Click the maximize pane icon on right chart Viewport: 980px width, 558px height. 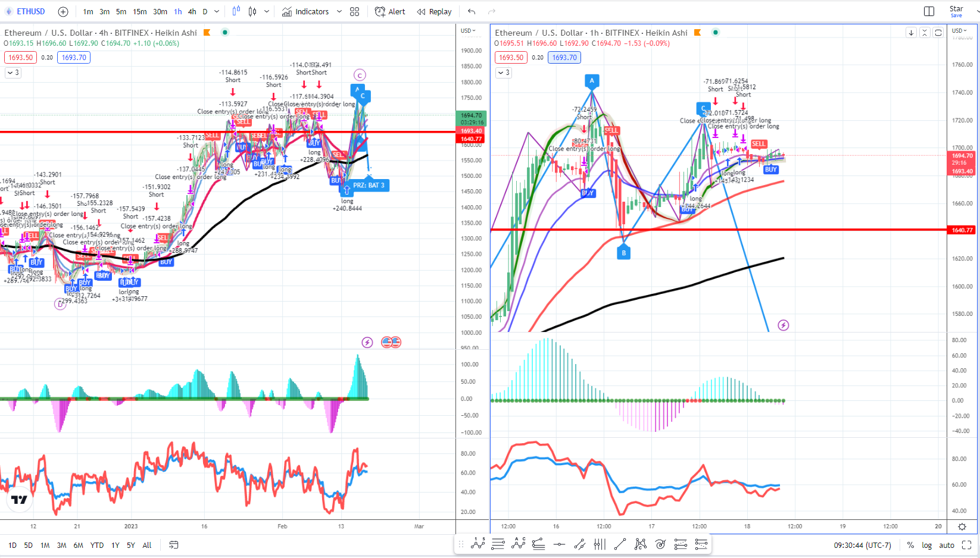(938, 33)
